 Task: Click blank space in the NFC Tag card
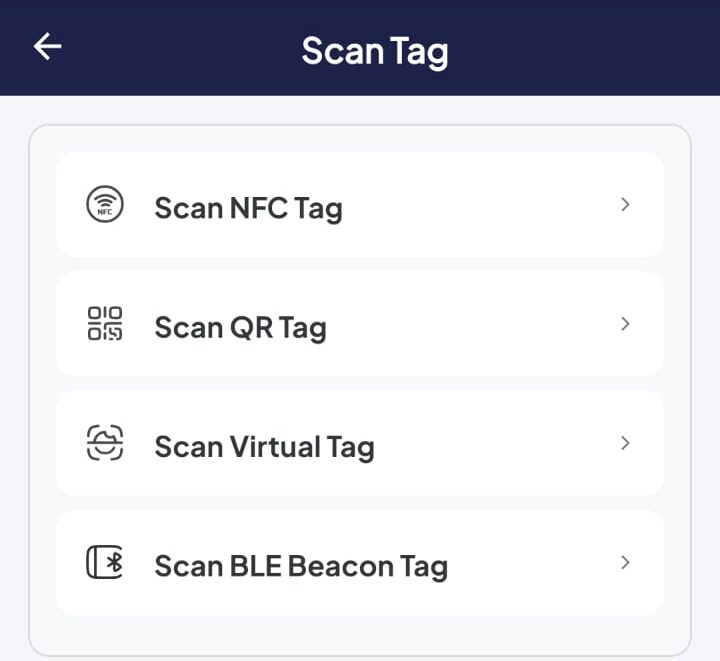tap(480, 205)
